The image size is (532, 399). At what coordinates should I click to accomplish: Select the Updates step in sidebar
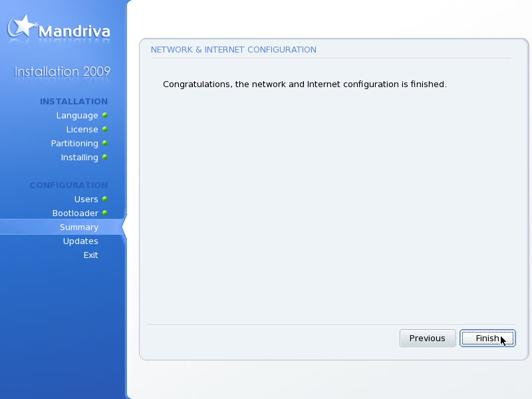click(x=80, y=241)
